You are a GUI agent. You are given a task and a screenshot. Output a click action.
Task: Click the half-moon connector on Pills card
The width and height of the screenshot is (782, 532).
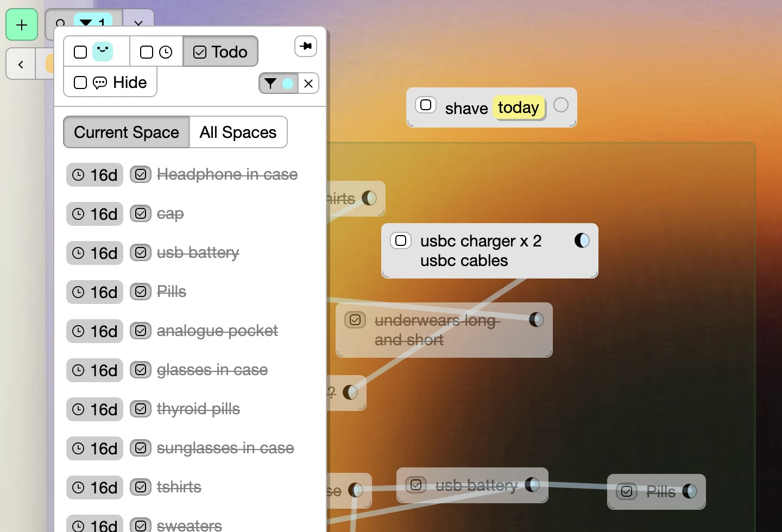pyautogui.click(x=690, y=491)
